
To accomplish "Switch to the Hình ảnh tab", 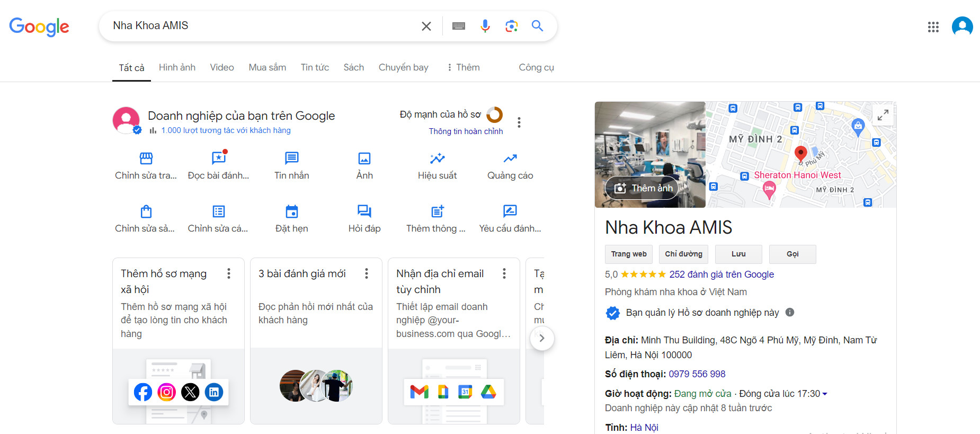I will (177, 67).
